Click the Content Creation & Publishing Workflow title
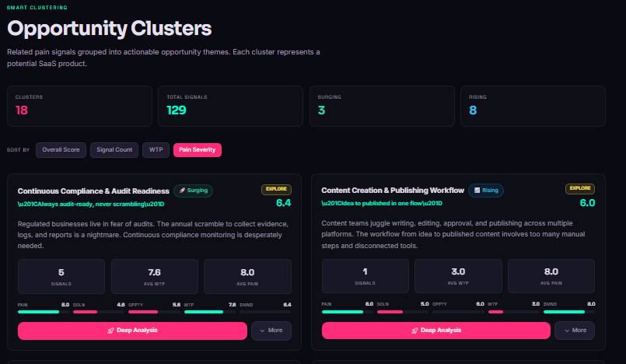 coord(393,191)
